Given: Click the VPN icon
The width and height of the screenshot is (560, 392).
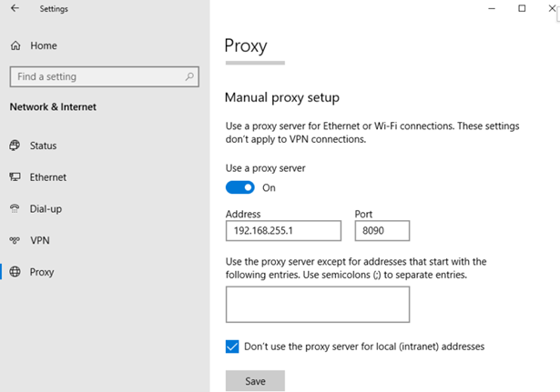Looking at the screenshot, I should coord(15,240).
